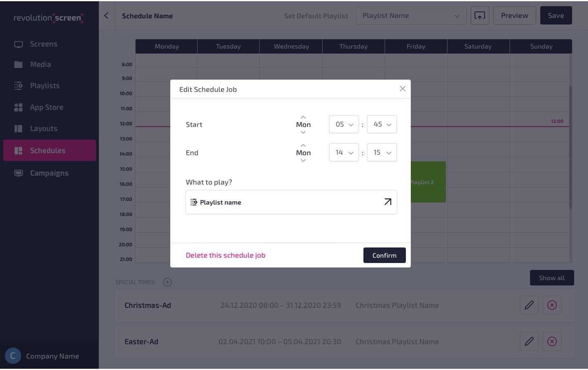
Task: Click the green Playlist 2 schedule block
Action: click(428, 182)
